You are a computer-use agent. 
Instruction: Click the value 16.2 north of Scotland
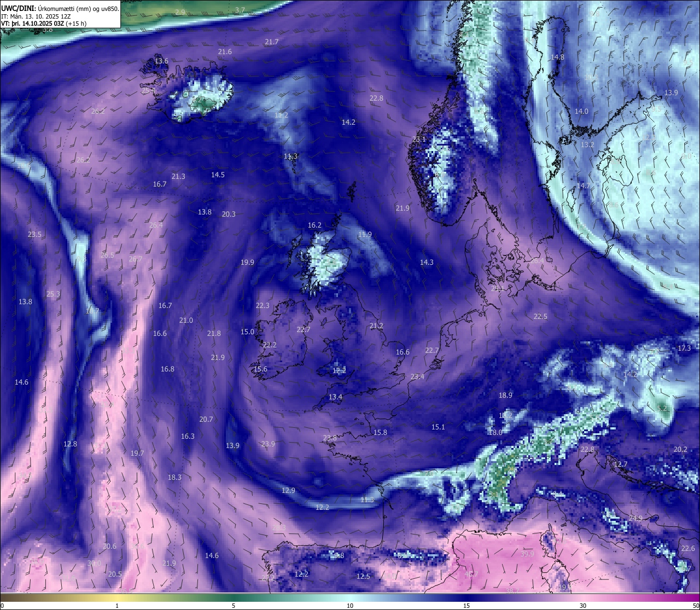(314, 225)
